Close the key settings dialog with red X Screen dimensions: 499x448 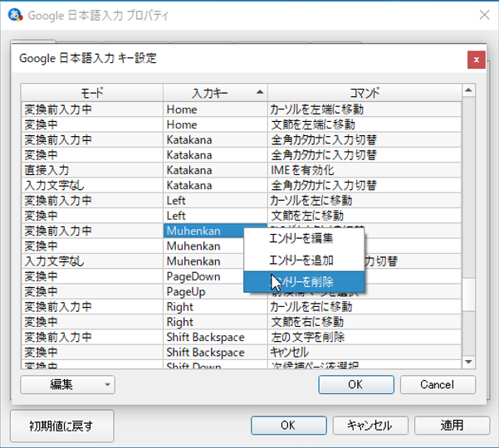tap(476, 60)
